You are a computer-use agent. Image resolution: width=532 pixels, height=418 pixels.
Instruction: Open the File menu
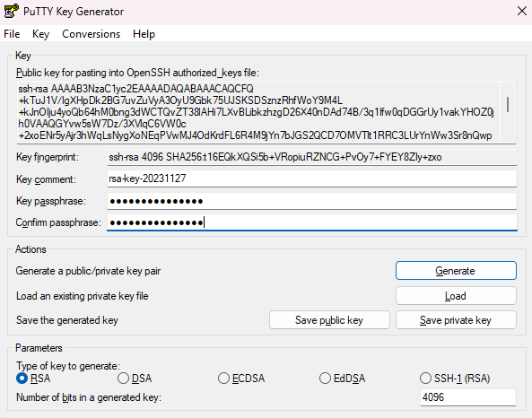[x=12, y=34]
